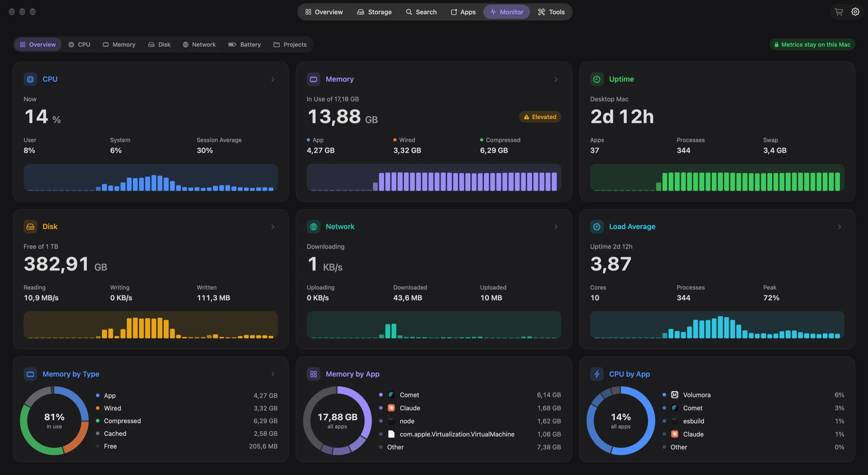
Task: Expand the Network card chevron
Action: point(556,227)
